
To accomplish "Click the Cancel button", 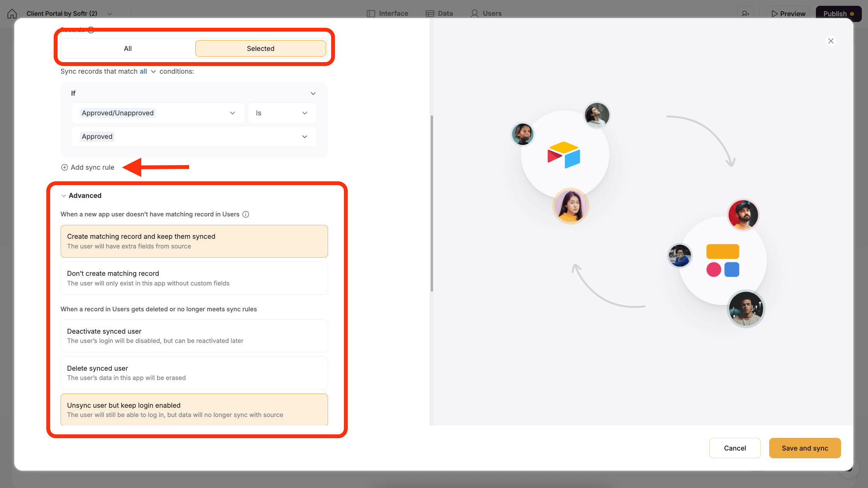I will [x=734, y=448].
